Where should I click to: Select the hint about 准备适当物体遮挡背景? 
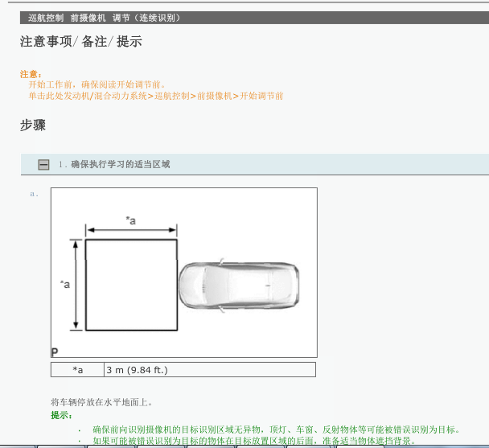tap(254, 441)
